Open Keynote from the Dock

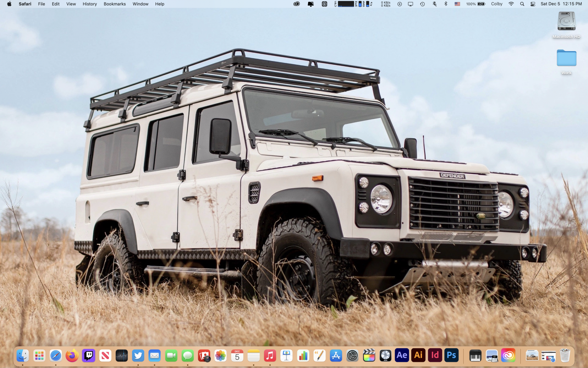point(286,356)
